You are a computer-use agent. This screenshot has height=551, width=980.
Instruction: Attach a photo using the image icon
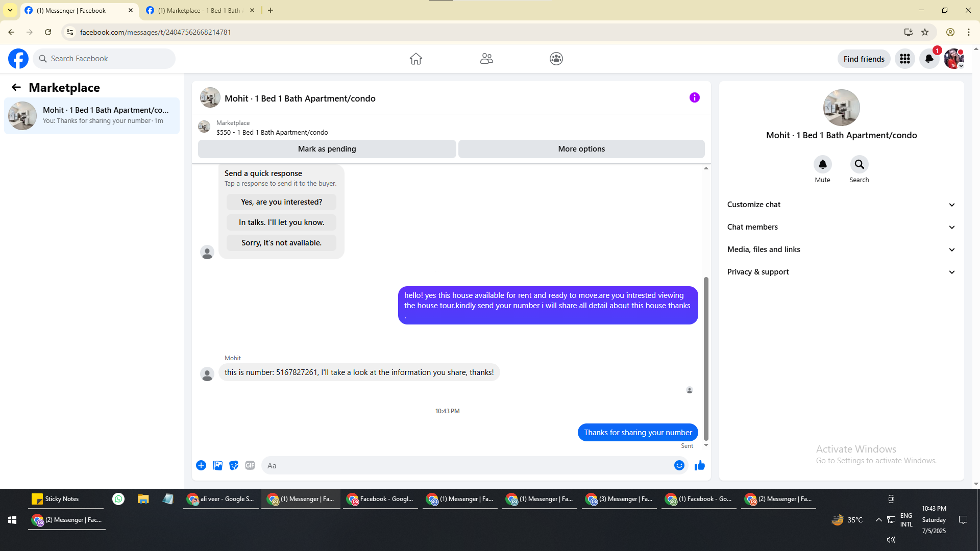point(217,465)
